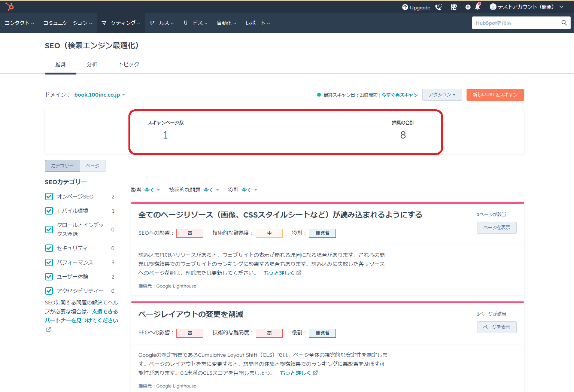This screenshot has width=574, height=392.
Task: Switch view to カテゴリー toggle
Action: [x=63, y=166]
